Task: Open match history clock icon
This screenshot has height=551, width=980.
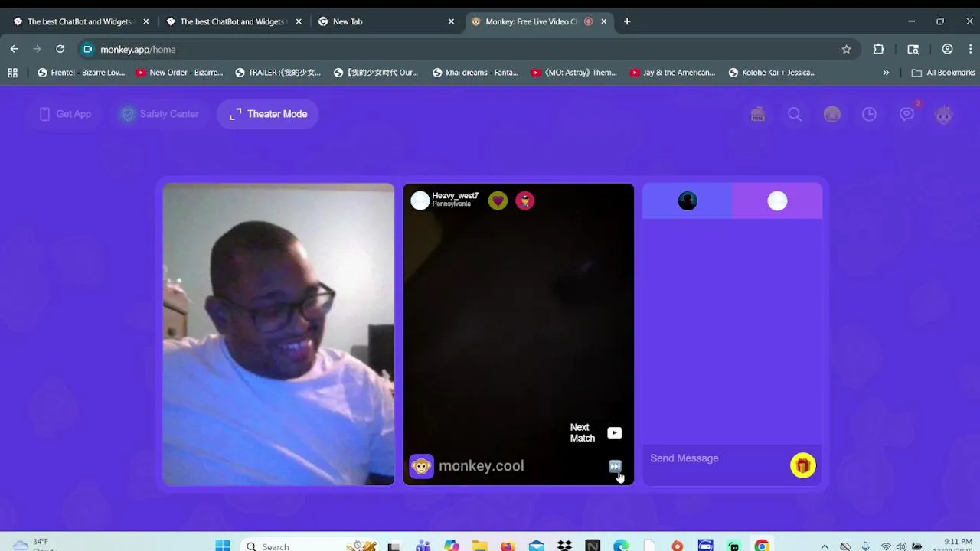Action: tap(869, 114)
